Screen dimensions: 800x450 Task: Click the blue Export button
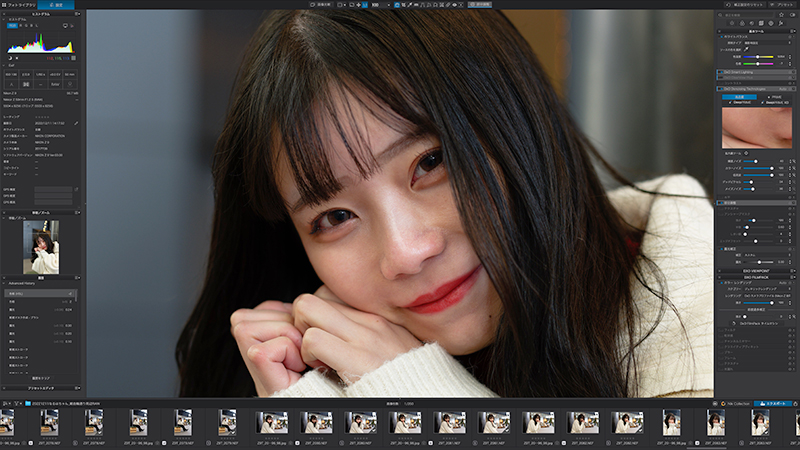coord(773,404)
